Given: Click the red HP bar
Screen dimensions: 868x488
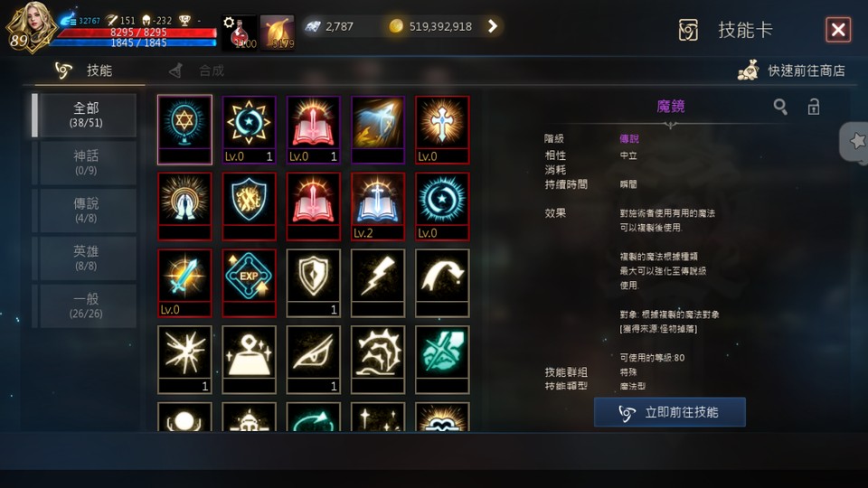Looking at the screenshot, I should (x=137, y=33).
